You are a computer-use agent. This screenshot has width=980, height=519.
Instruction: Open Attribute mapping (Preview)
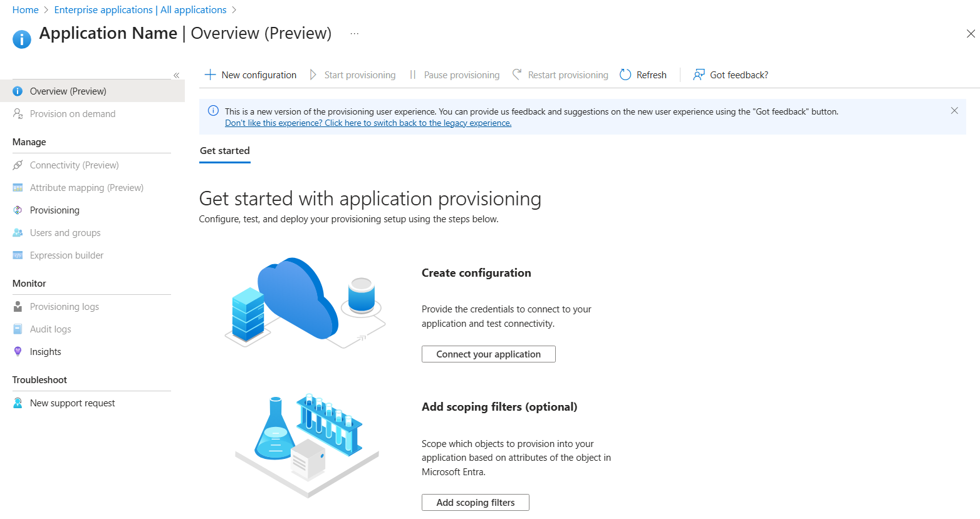[86, 187]
